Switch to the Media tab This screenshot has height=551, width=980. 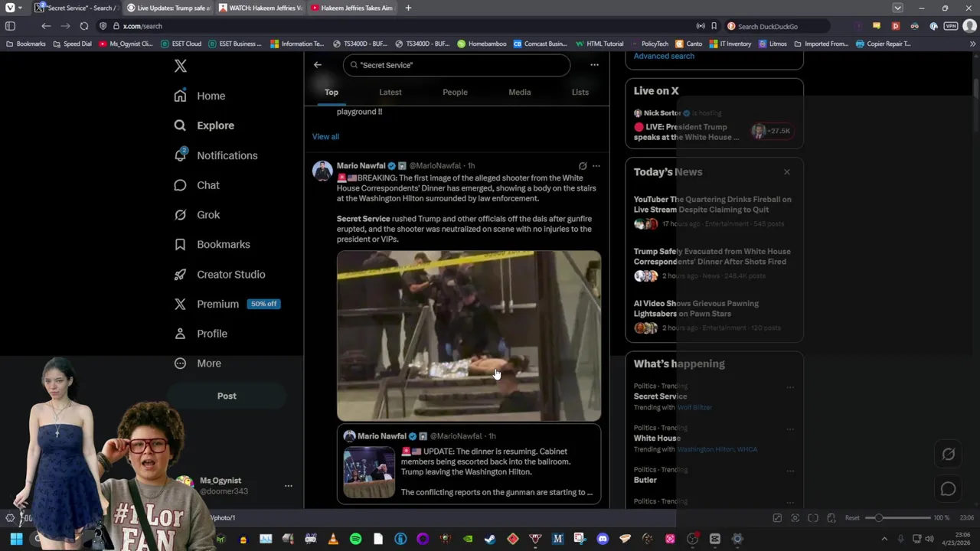coord(519,92)
